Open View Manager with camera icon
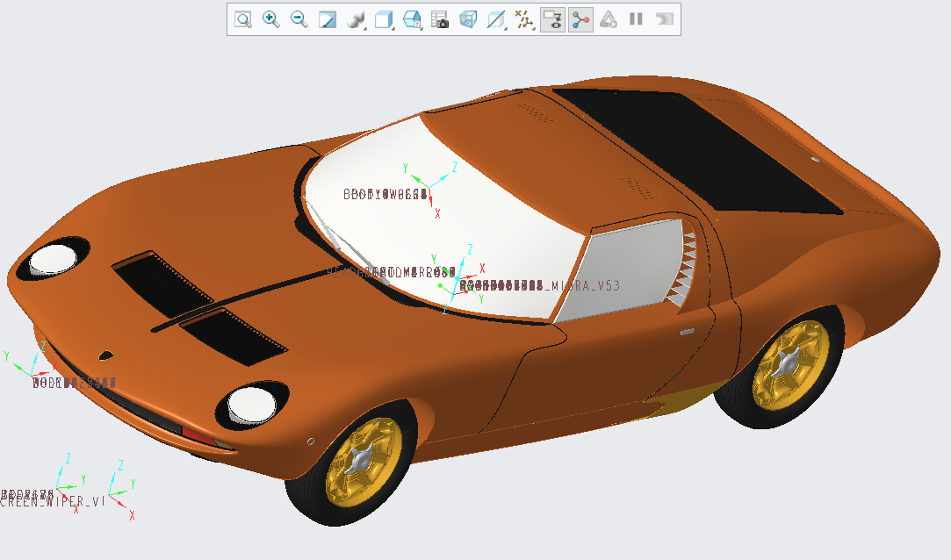 tap(440, 19)
